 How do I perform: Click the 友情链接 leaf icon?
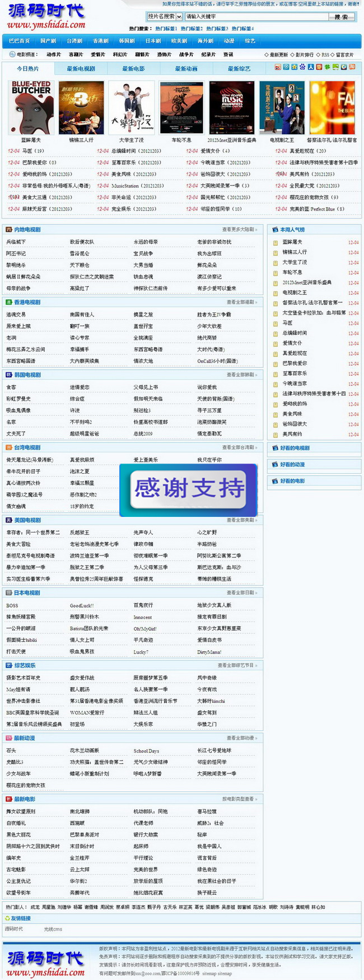pos(7,918)
